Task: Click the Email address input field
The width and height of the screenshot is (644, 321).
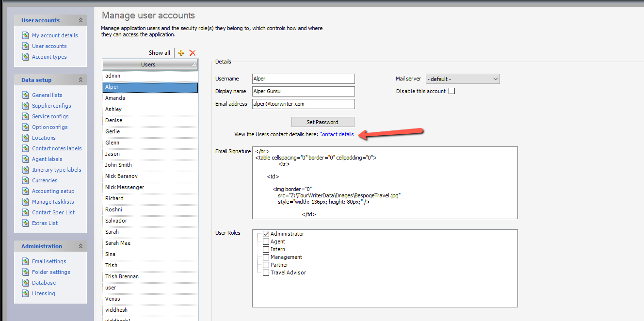Action: 303,104
